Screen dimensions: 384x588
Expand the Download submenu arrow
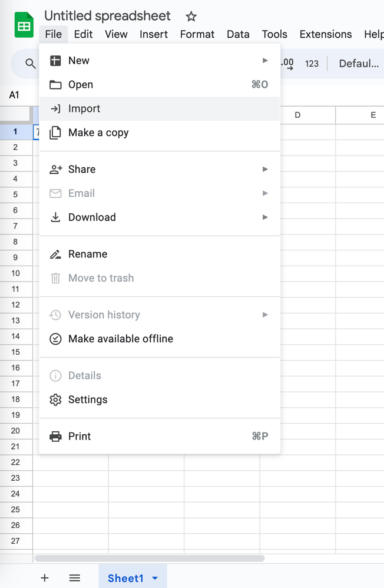tap(265, 217)
